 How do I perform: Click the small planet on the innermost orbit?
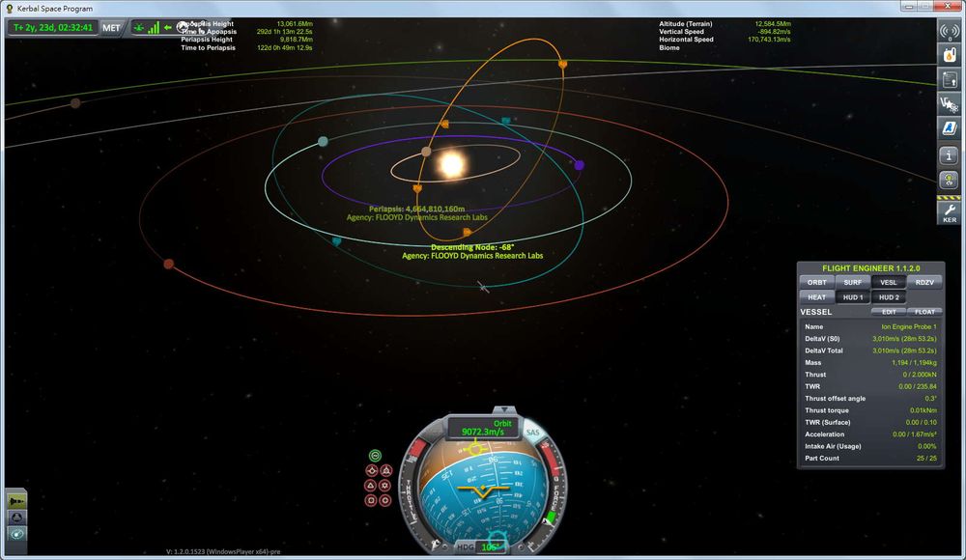click(x=426, y=152)
